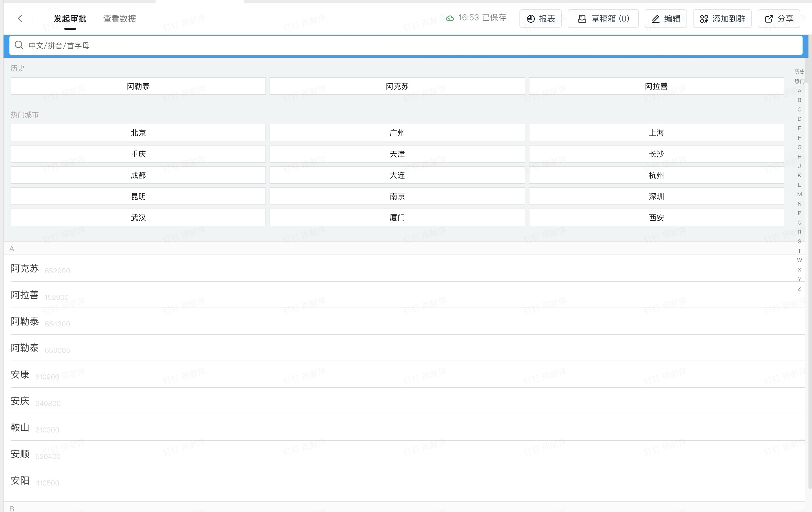Click the 编辑 edit button

tap(666, 19)
